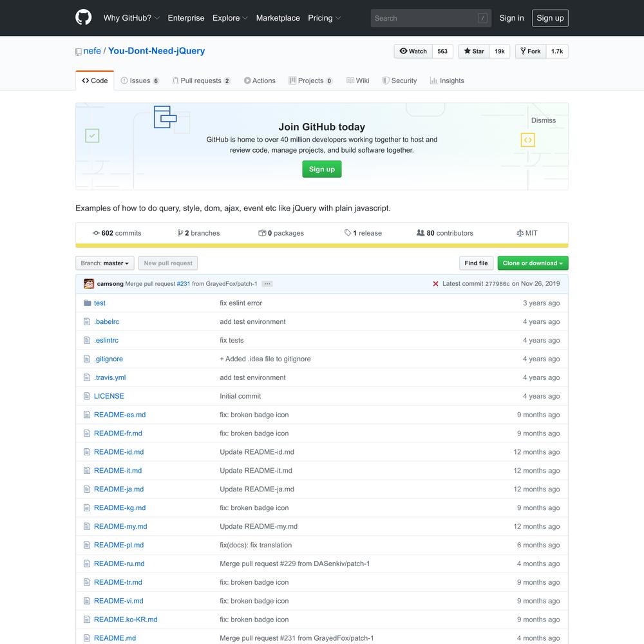This screenshot has height=644, width=644.
Task: Switch to the Issues tab
Action: pos(140,81)
